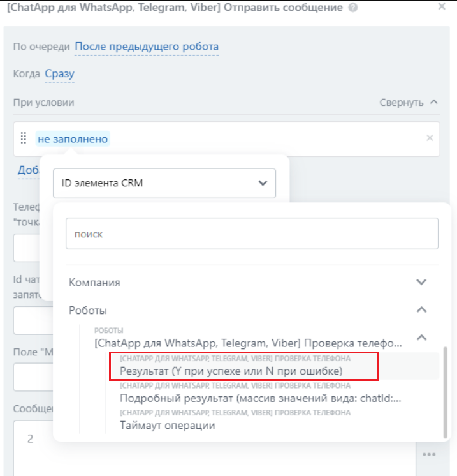Click the После предыдущего робота link

[147, 47]
